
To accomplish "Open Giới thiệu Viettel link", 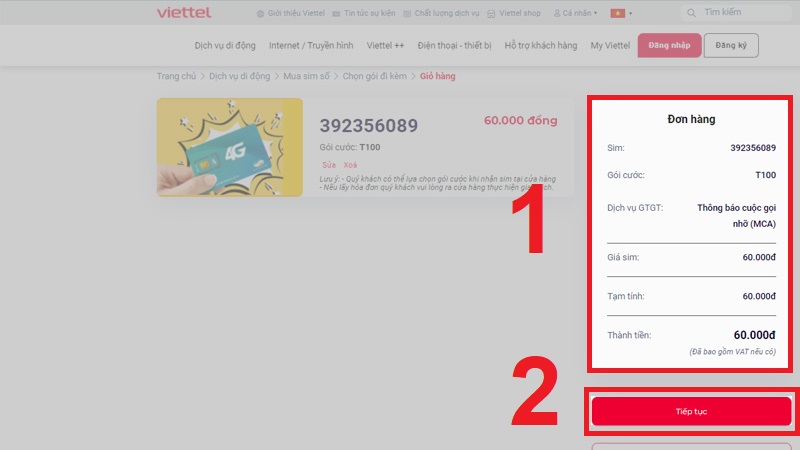I will (x=290, y=13).
